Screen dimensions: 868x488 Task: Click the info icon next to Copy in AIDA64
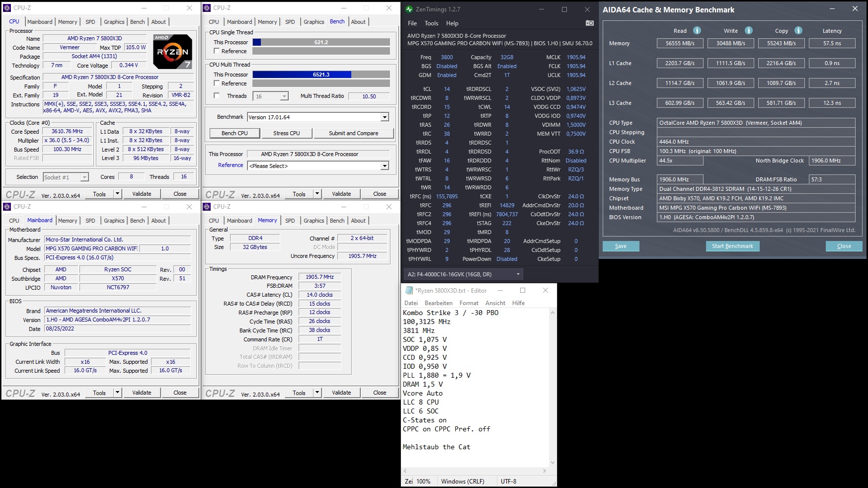tap(798, 30)
